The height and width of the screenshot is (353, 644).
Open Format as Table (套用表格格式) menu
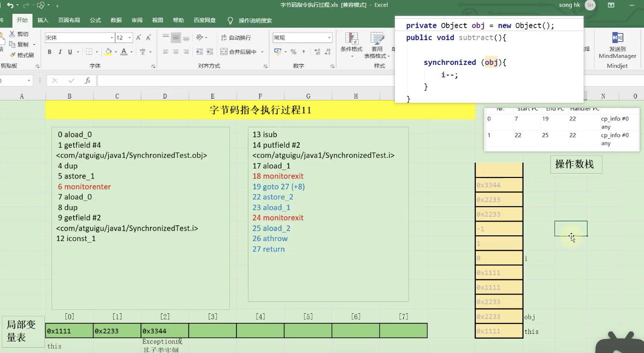click(x=377, y=45)
